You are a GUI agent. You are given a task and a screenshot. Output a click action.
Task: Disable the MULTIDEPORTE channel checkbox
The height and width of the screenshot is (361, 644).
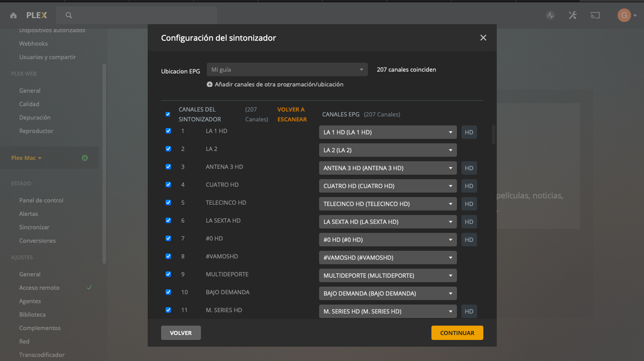tap(168, 274)
